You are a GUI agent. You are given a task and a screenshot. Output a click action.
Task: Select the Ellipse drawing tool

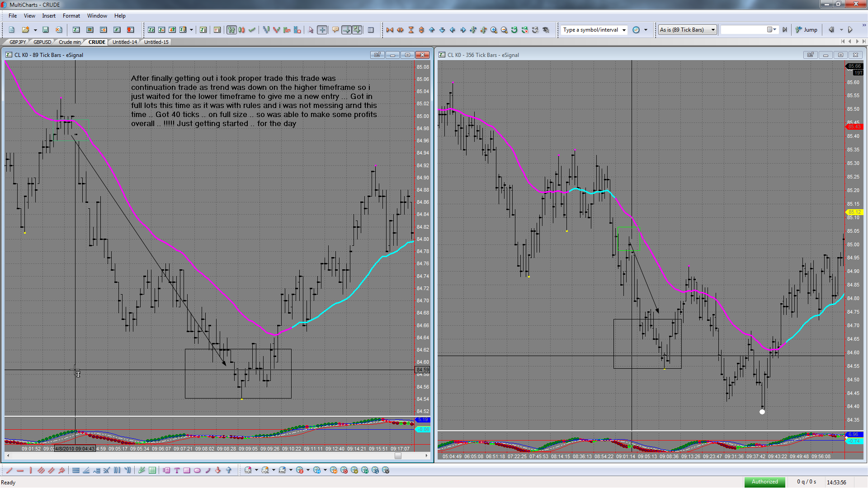(197, 470)
